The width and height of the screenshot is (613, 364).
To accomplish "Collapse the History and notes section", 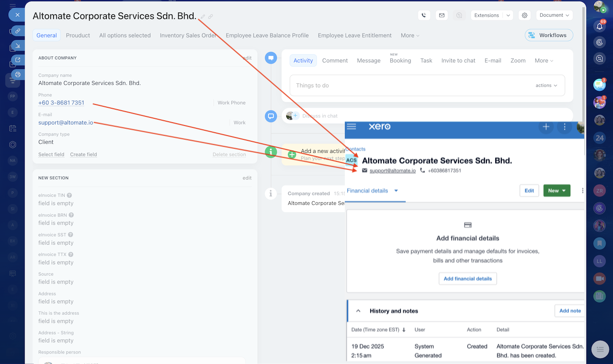I will point(358,311).
